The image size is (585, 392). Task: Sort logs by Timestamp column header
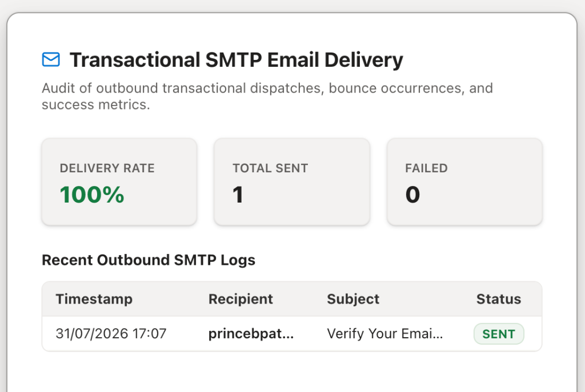point(94,299)
